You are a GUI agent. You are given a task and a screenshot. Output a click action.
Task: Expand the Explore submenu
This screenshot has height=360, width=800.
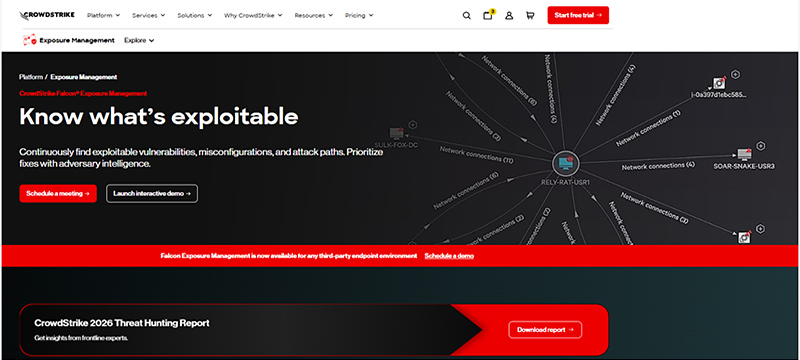pyautogui.click(x=139, y=40)
